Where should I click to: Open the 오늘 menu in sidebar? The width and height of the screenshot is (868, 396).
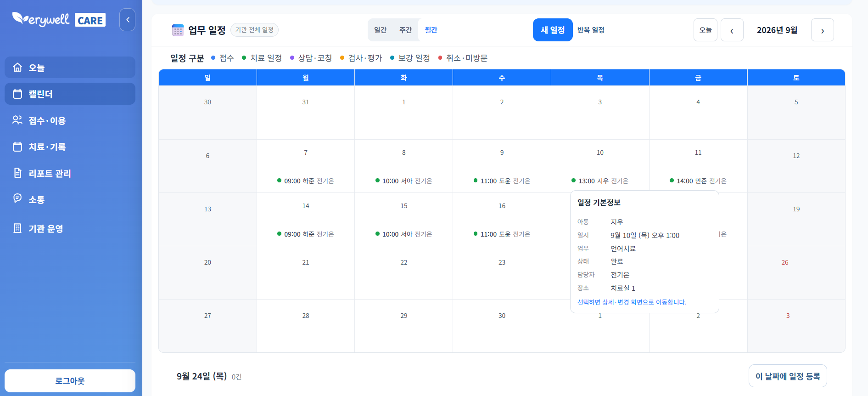pos(70,68)
